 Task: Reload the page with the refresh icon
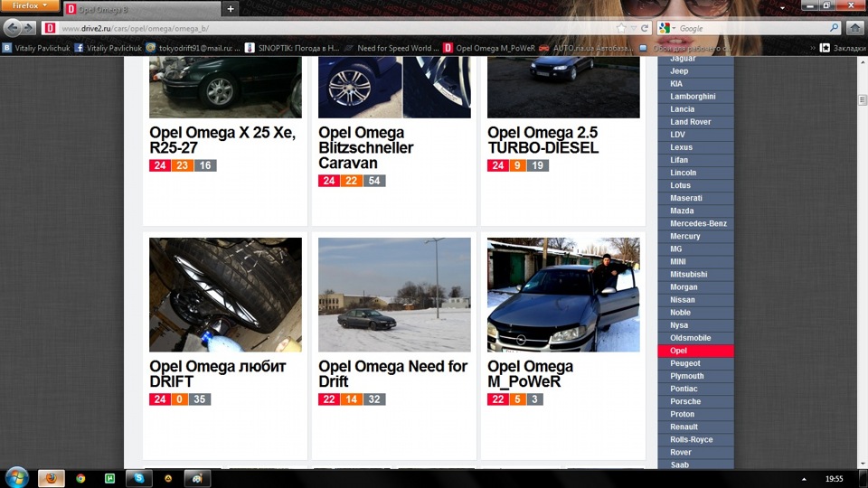[645, 28]
